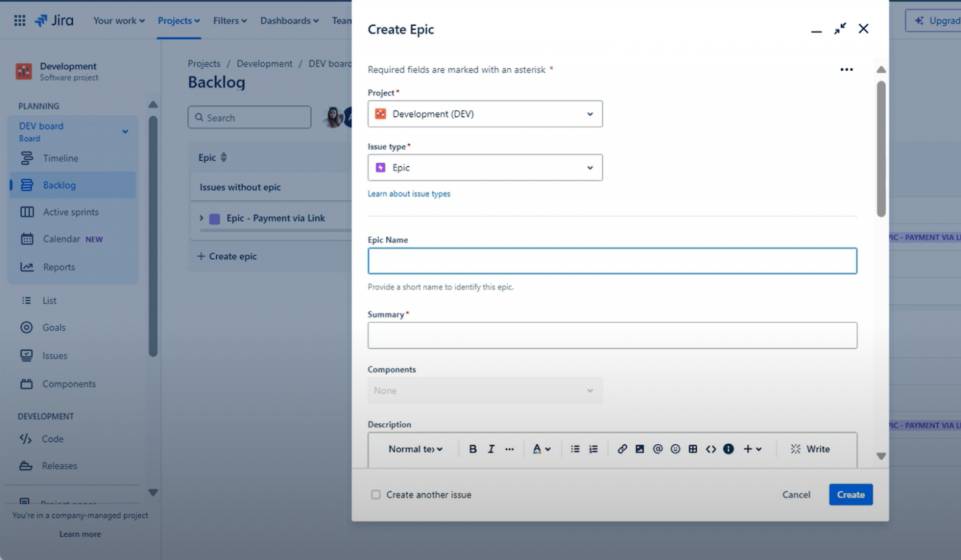
Task: Expand the Project selector showing Development (DEV)
Action: pos(484,114)
